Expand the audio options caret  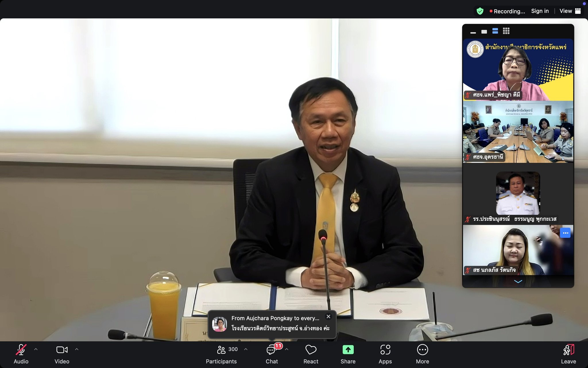point(36,349)
